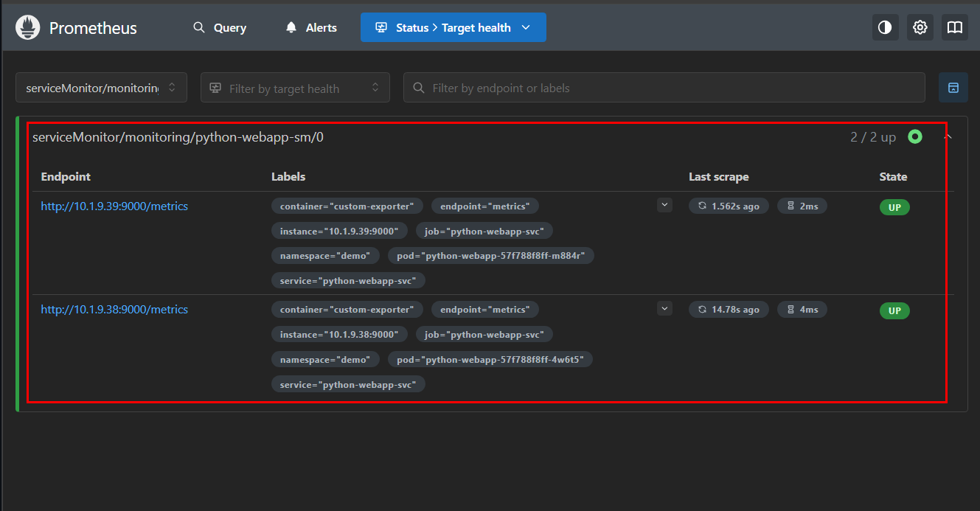Click the Prometheus title text
The image size is (980, 511).
coord(93,28)
